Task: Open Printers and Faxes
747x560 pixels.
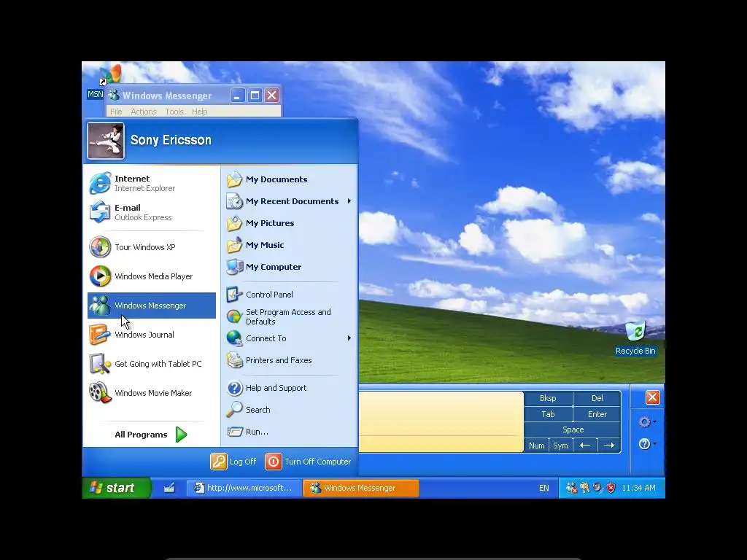Action: pos(290,360)
